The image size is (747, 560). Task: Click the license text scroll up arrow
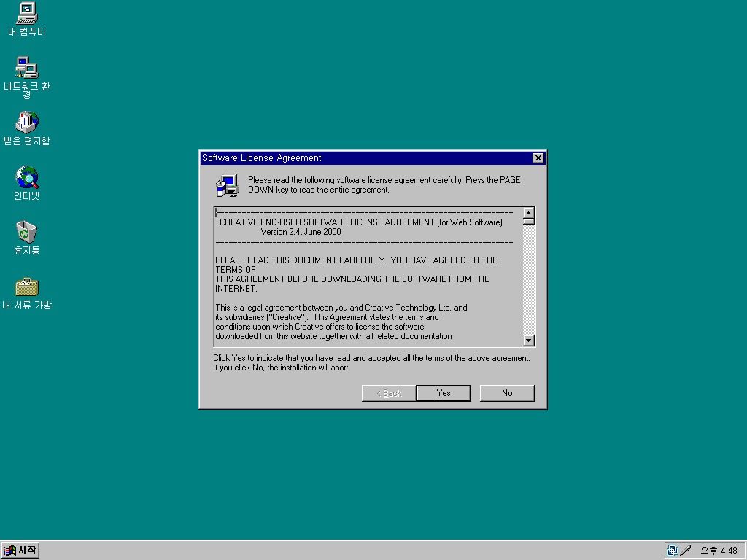[x=528, y=213]
